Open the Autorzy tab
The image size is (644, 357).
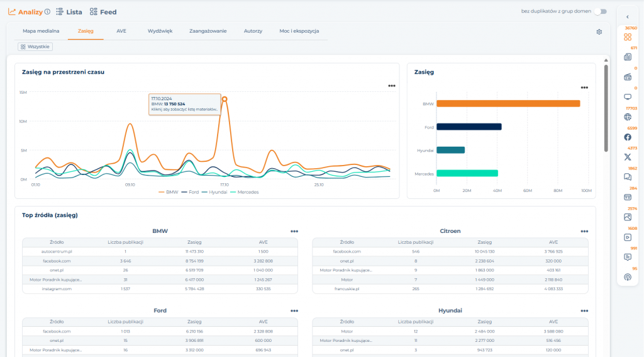(x=253, y=31)
